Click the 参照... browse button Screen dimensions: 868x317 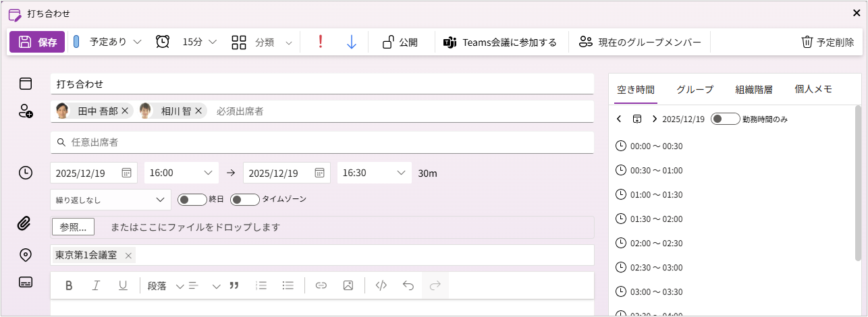(x=73, y=227)
